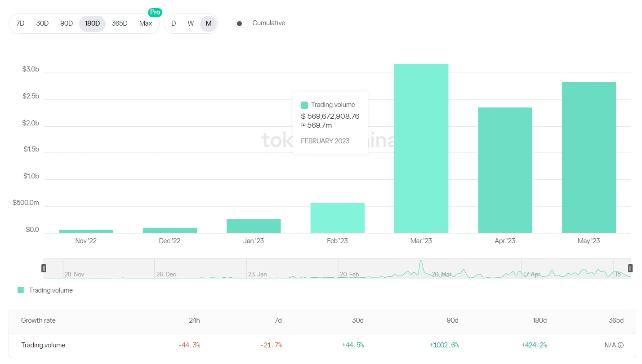
Task: Click the Jan '23 bar
Action: (x=254, y=226)
